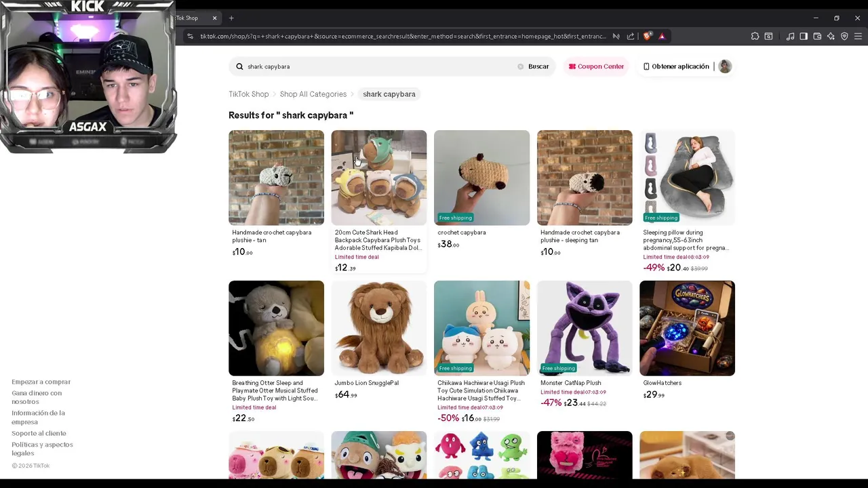Open a new browser tab with plus

point(231,18)
